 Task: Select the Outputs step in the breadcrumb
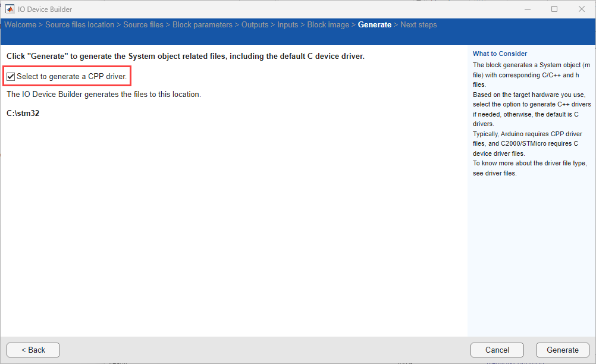coord(255,24)
